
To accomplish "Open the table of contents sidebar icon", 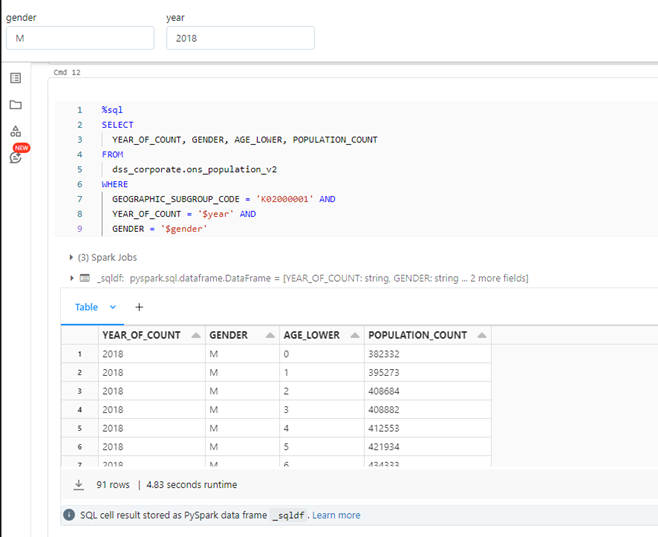I will pos(16,78).
